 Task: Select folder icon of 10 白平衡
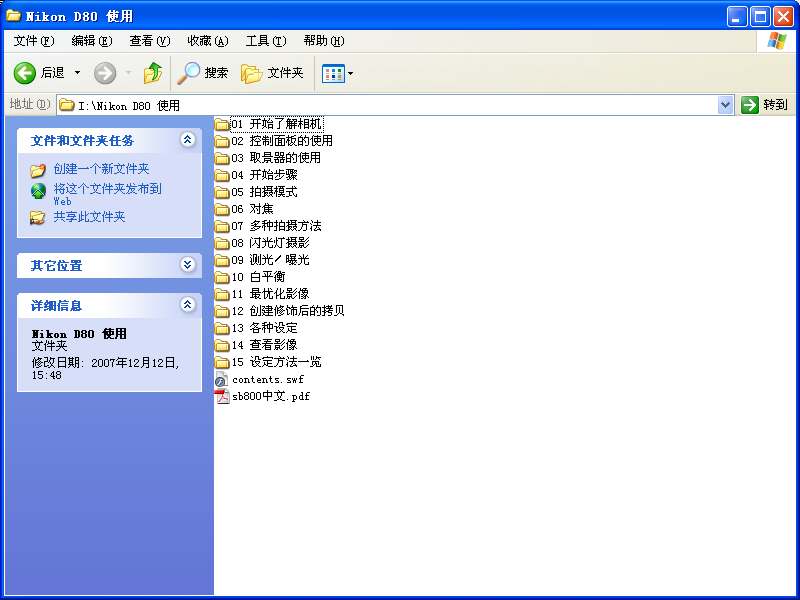(222, 277)
